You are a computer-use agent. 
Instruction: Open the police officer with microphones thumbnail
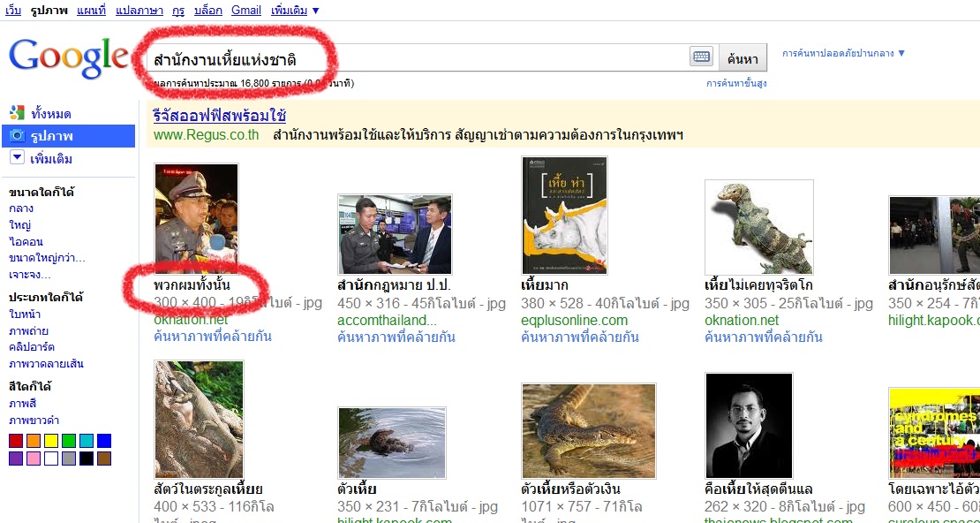pos(196,219)
